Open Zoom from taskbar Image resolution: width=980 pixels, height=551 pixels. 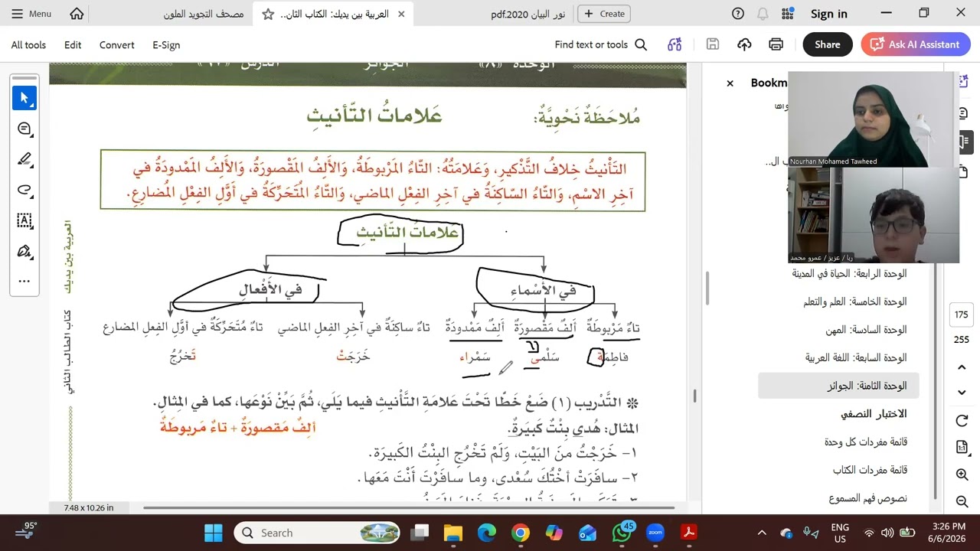[655, 533]
